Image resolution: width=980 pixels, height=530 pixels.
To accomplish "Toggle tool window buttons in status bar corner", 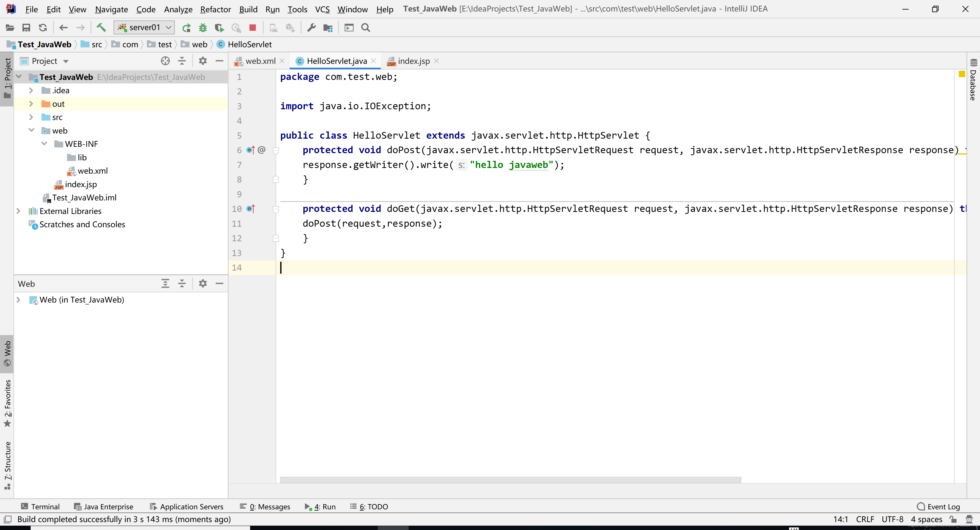I will tap(7, 519).
